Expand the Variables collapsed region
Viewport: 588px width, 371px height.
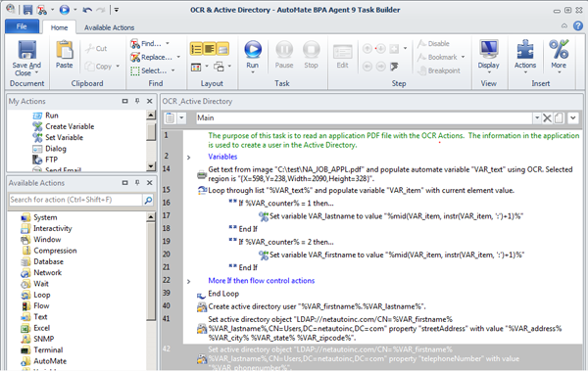click(x=188, y=158)
